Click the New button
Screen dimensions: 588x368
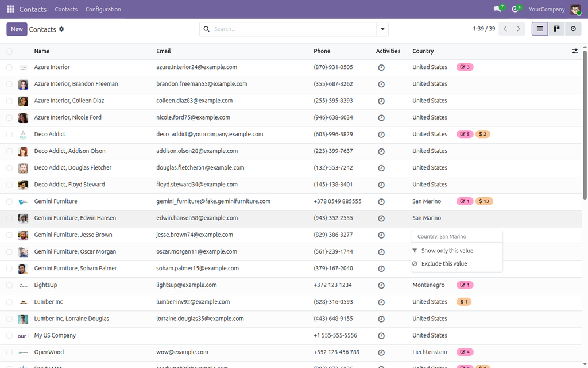coord(17,29)
